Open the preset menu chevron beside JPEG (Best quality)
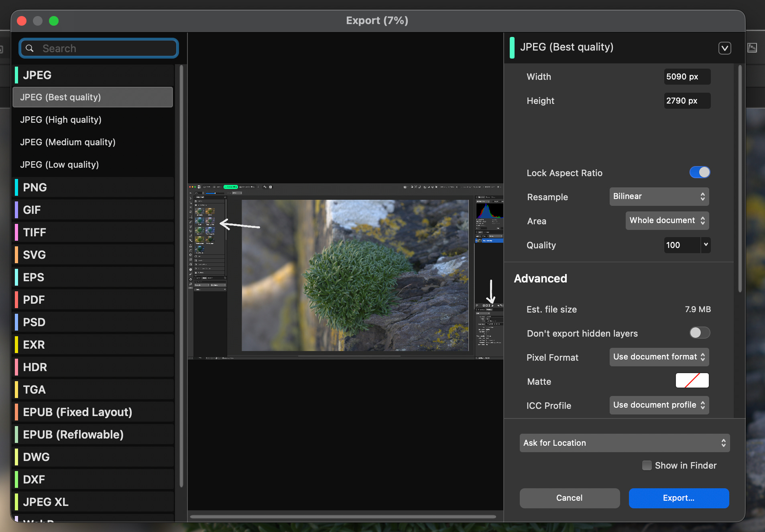The width and height of the screenshot is (765, 532). pyautogui.click(x=724, y=48)
